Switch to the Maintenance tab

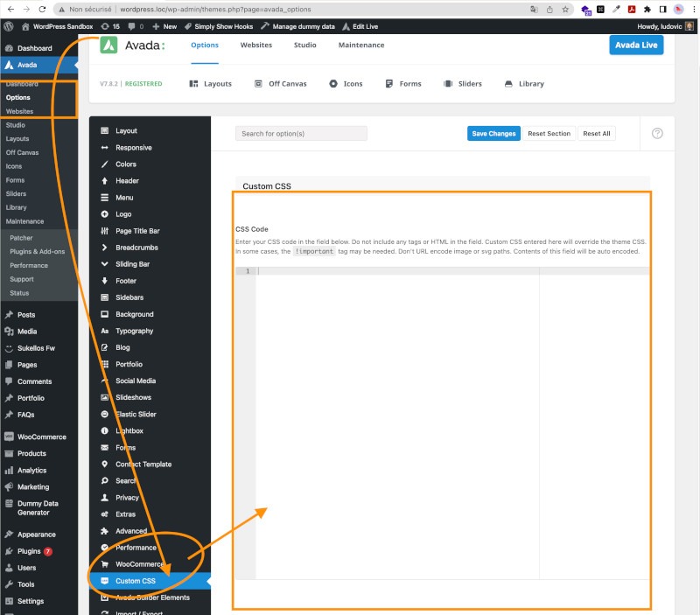coord(360,45)
